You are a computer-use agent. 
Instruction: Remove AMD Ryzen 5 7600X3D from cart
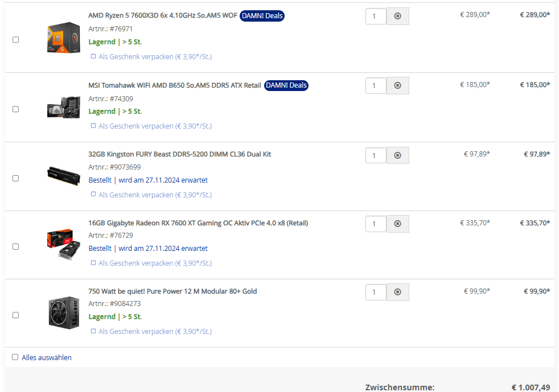click(397, 16)
